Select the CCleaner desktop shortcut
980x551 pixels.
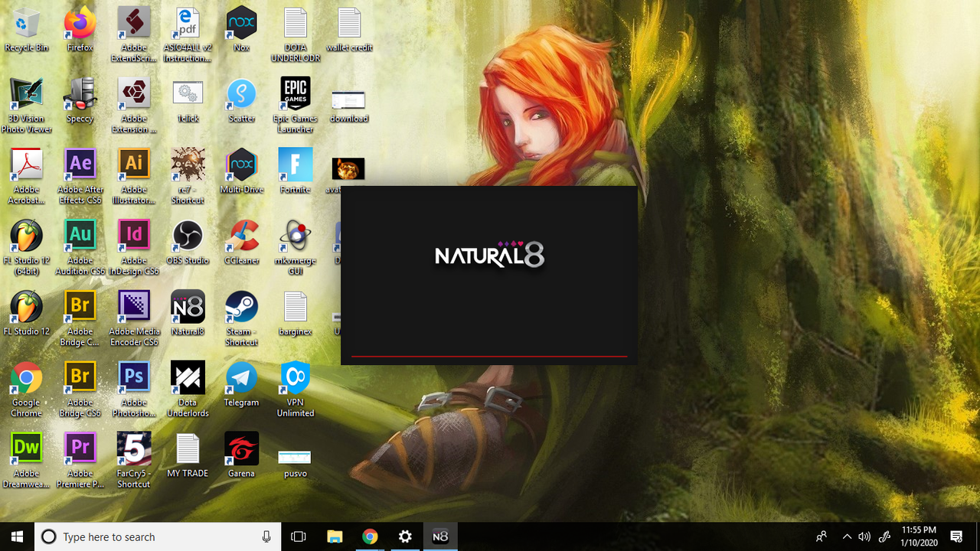coord(241,243)
